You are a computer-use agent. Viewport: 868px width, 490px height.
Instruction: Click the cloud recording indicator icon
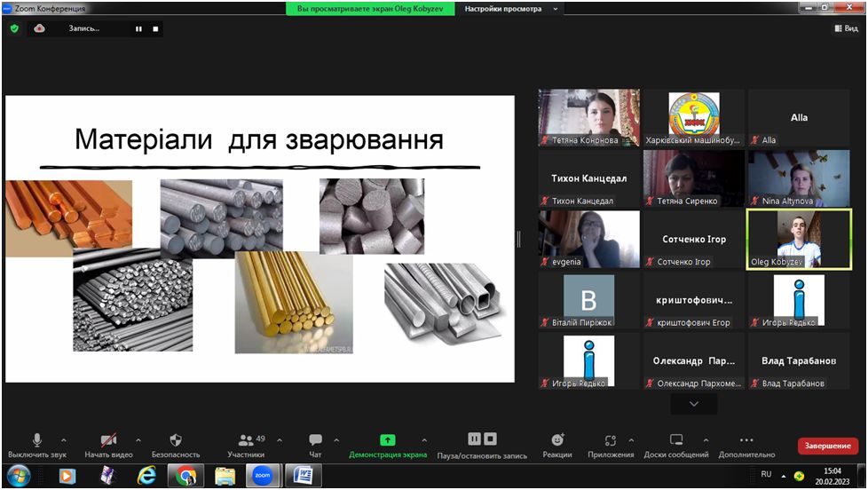tap(39, 28)
